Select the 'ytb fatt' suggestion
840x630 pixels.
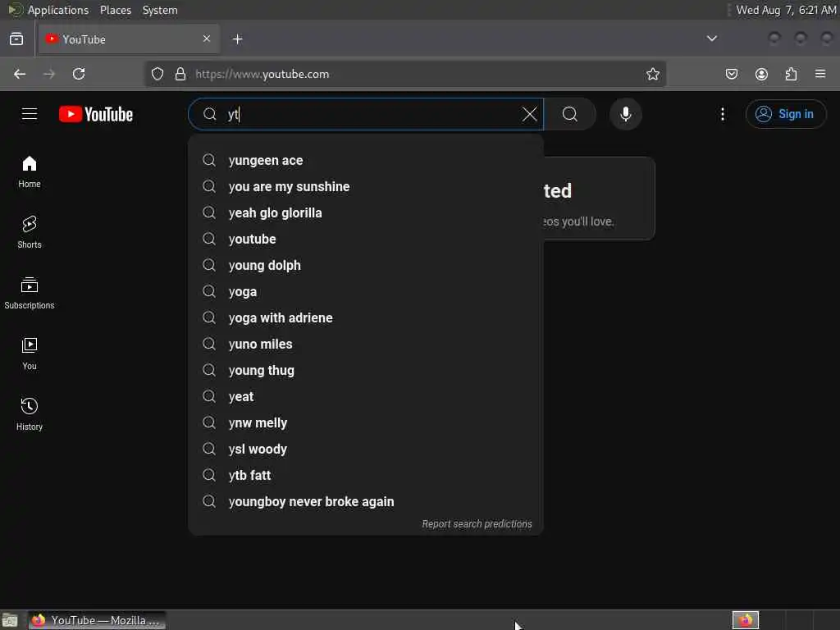tap(366, 475)
